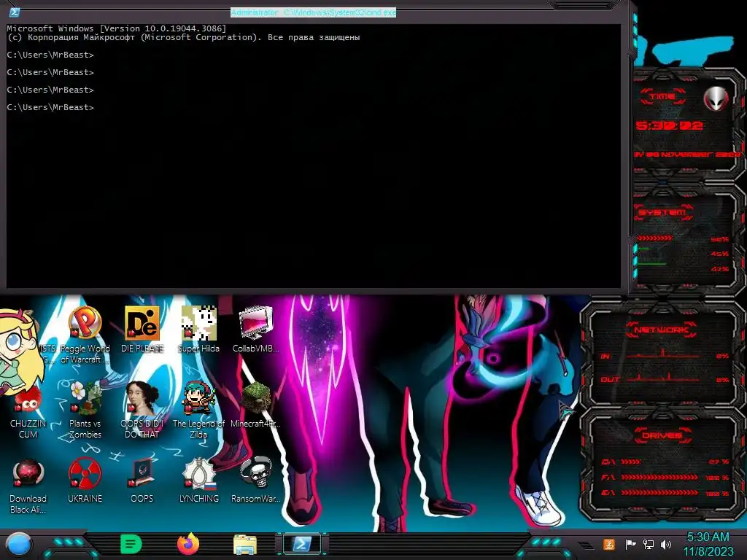Select the Minecraft4Fr desktop icon
Viewport: 747px width, 560px height.
pos(256,405)
